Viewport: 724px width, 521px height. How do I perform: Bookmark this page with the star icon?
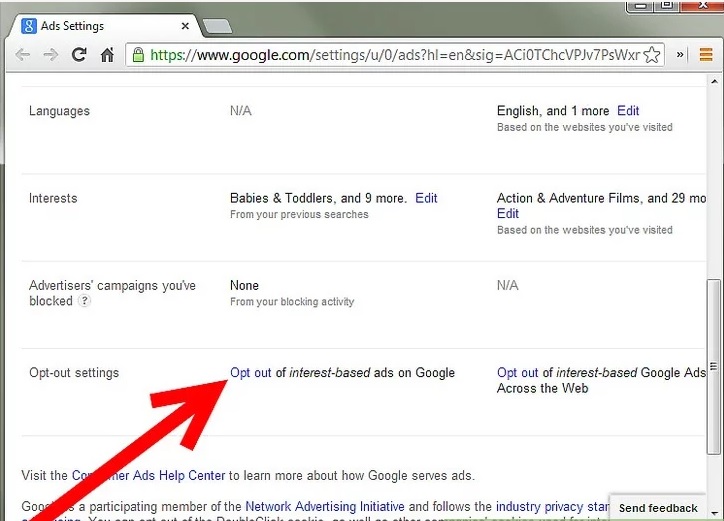(x=652, y=55)
